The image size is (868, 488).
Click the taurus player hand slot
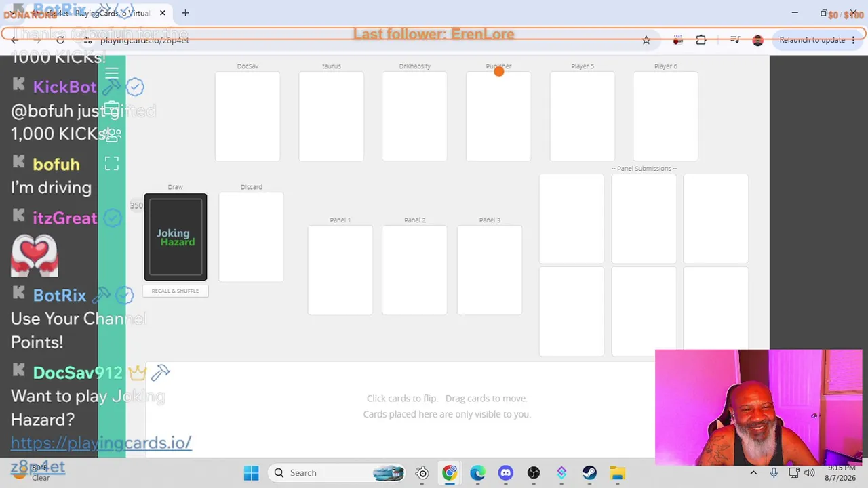(331, 117)
